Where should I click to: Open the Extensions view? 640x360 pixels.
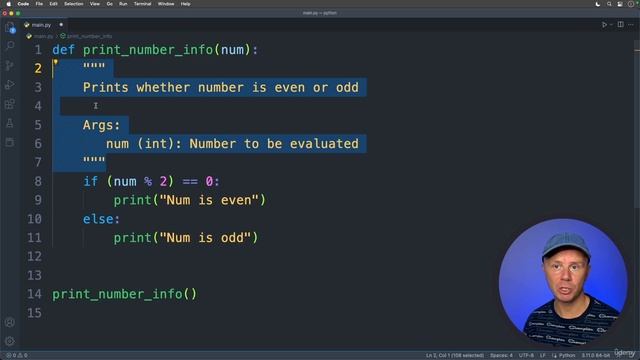[10, 104]
